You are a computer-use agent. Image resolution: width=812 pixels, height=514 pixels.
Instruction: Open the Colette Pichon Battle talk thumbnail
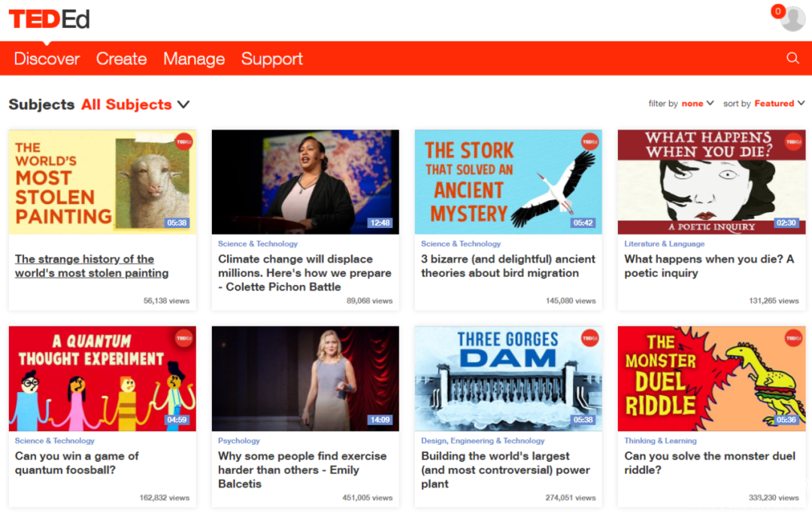[305, 182]
